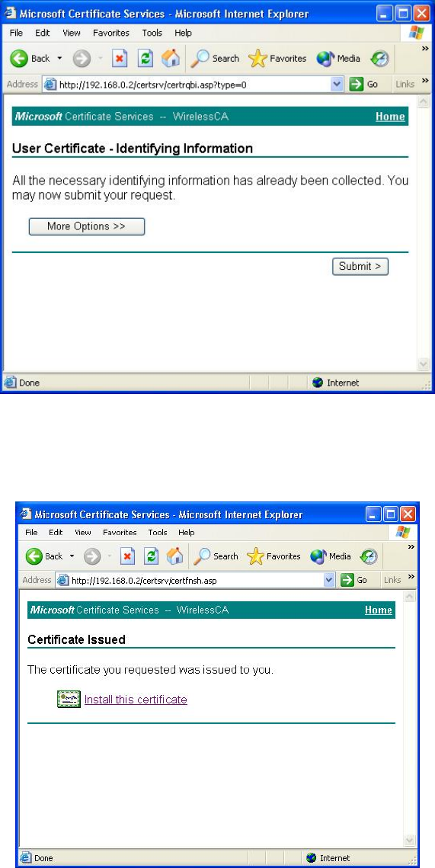
Task: Click Go button in the User Certificate window
Action: click(x=365, y=84)
